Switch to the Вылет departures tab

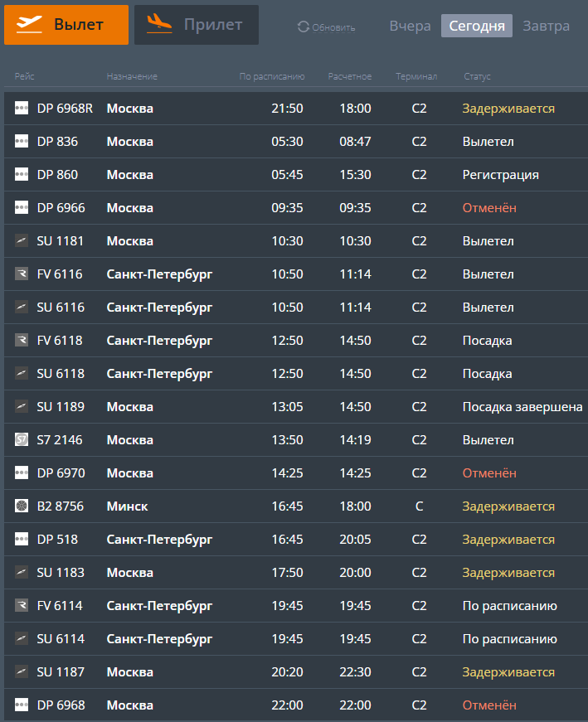click(x=66, y=25)
